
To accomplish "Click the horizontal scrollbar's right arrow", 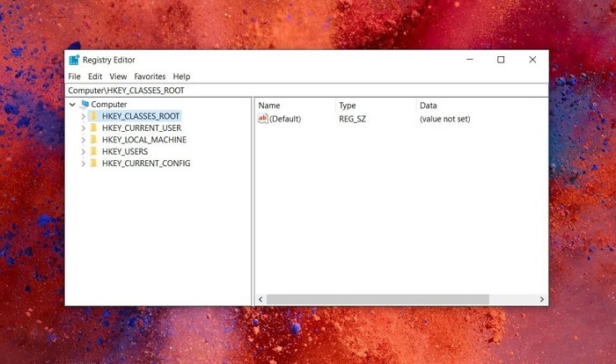I will tap(542, 300).
